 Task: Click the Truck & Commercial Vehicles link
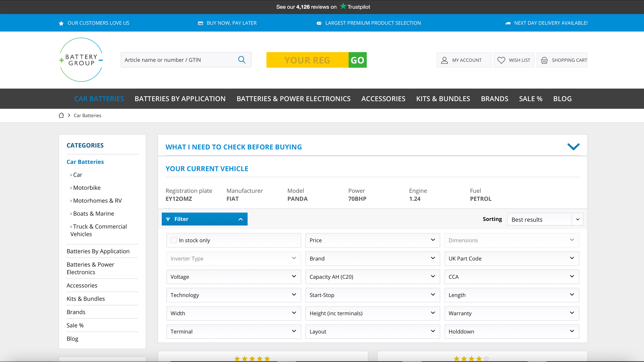(x=98, y=230)
